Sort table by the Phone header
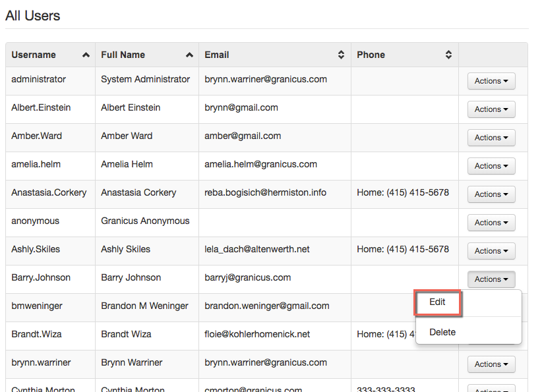This screenshot has height=392, width=542. [x=371, y=55]
